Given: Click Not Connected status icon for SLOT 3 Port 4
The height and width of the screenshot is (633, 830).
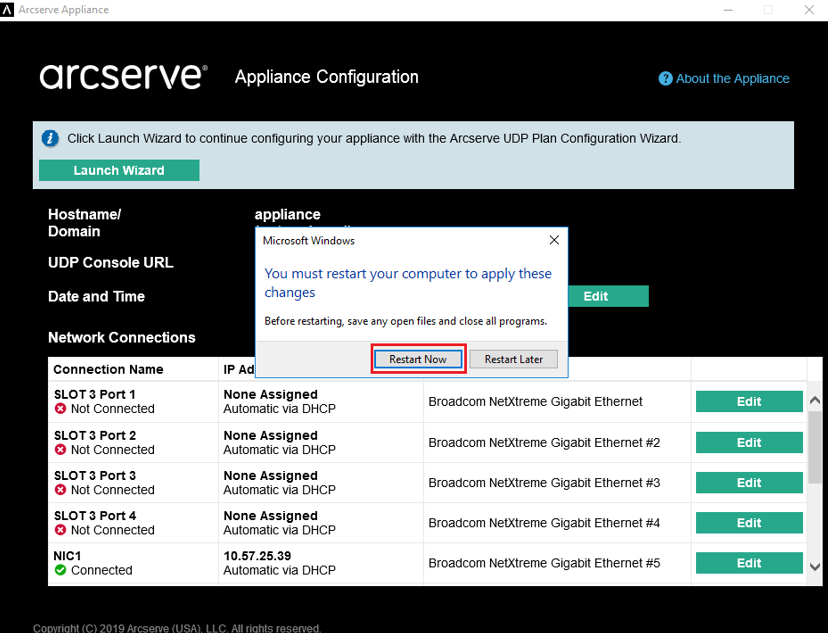Looking at the screenshot, I should click(x=60, y=530).
